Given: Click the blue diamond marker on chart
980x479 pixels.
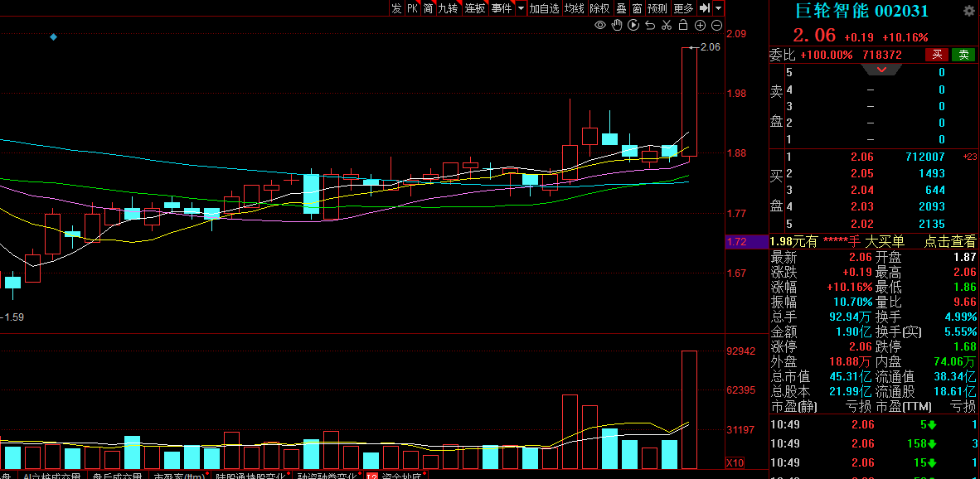Looking at the screenshot, I should point(54,37).
